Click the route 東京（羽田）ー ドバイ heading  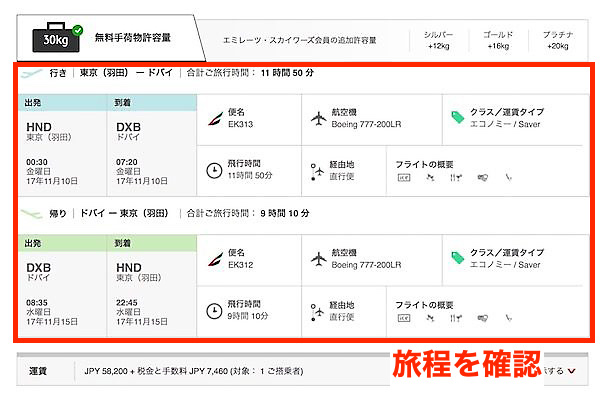click(x=126, y=73)
